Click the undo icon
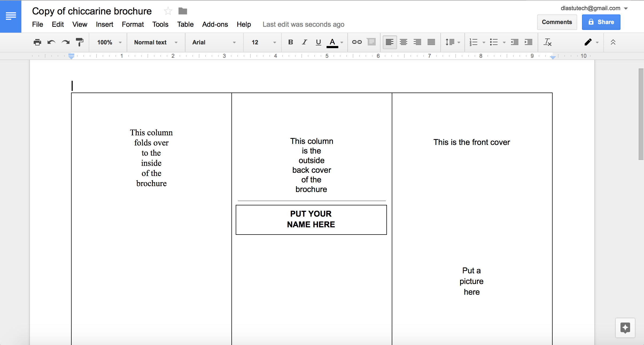 [x=51, y=42]
